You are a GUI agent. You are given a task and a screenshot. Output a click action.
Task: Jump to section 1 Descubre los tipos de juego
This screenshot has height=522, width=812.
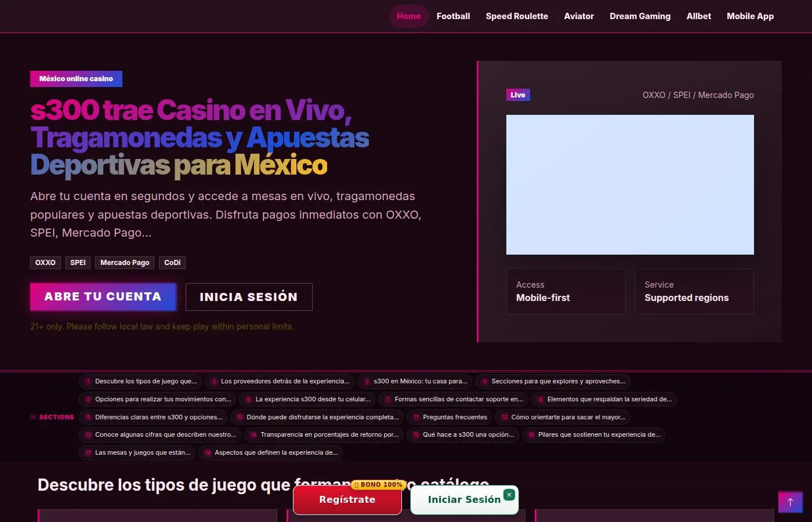tap(140, 382)
